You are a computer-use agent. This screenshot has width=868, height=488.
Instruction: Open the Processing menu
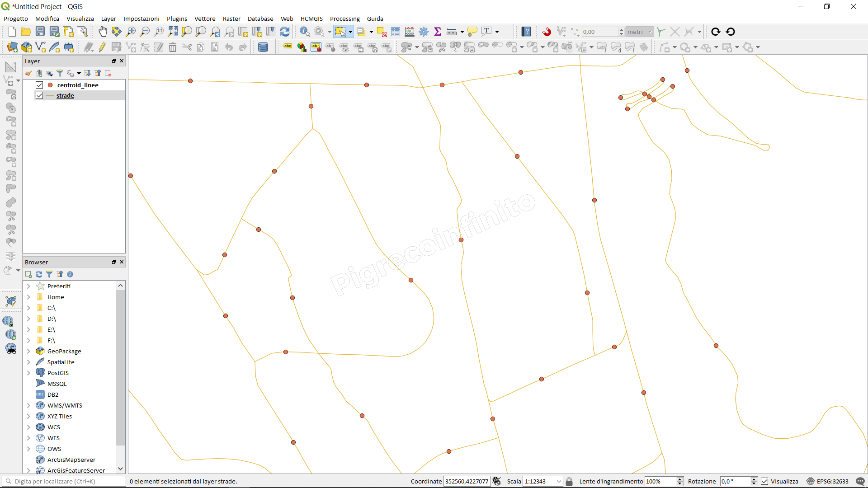click(345, 19)
